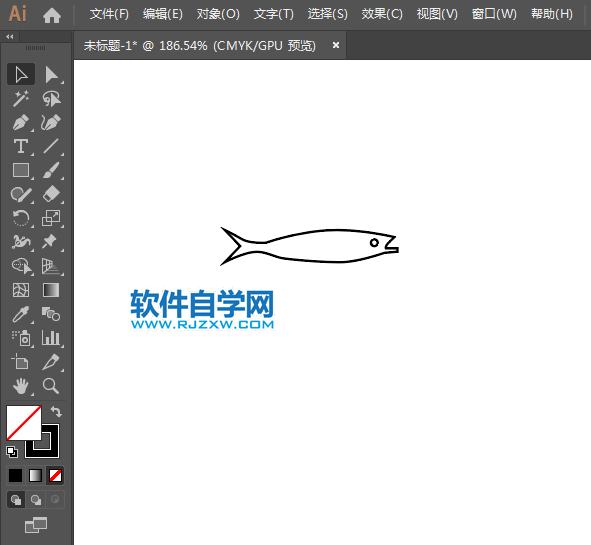Image resolution: width=591 pixels, height=545 pixels.
Task: Collapse the tools panel double arrows
Action: [x=10, y=37]
